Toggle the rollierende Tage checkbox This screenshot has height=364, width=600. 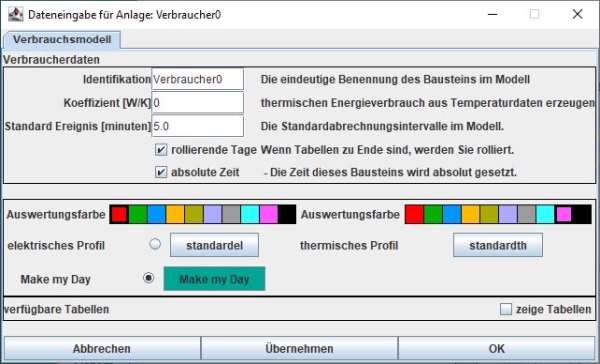point(161,150)
